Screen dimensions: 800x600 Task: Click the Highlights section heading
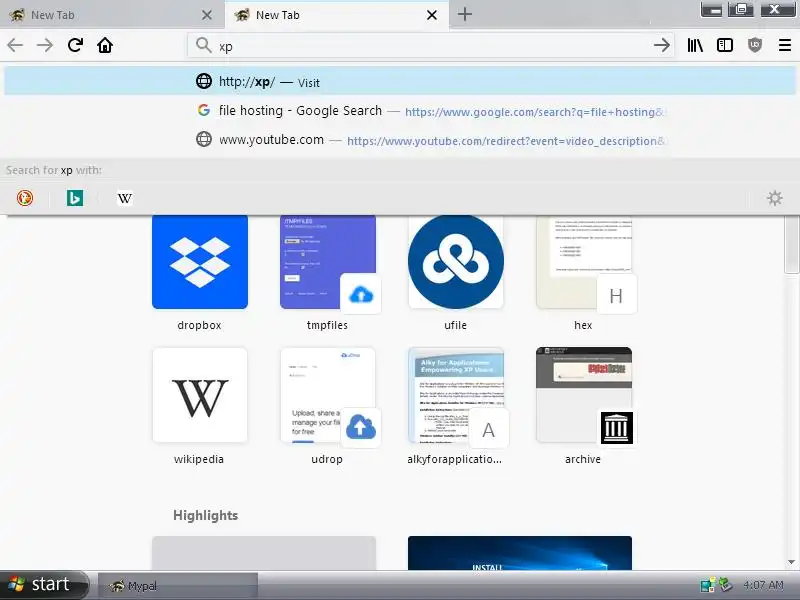click(206, 515)
